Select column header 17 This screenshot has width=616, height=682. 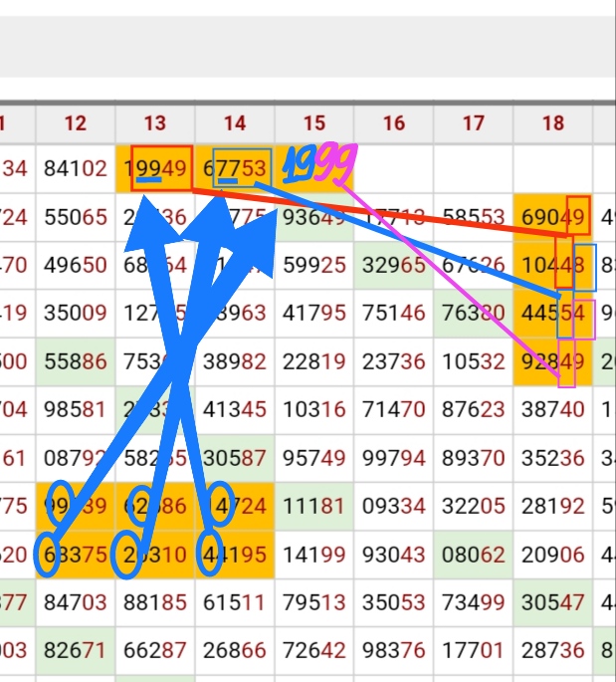tap(474, 123)
